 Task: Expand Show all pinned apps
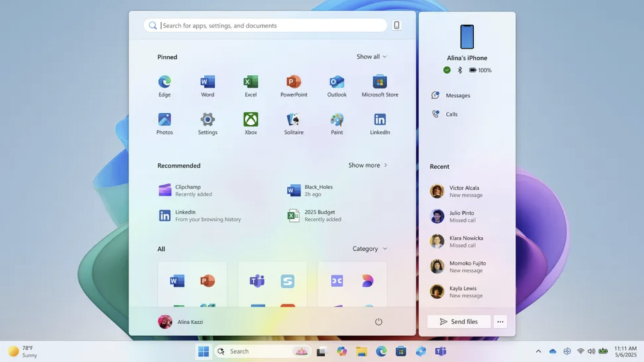[x=372, y=57]
